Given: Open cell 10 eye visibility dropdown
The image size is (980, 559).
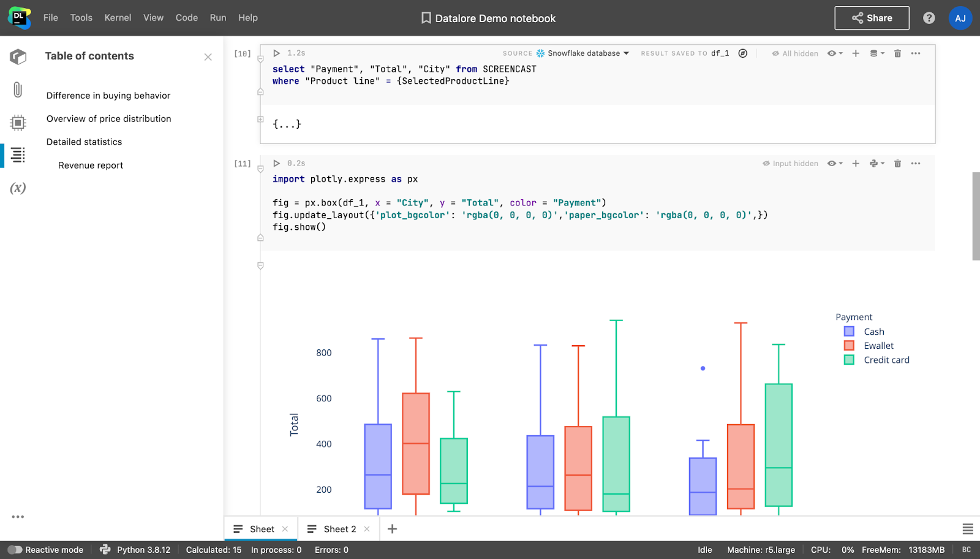Looking at the screenshot, I should click(835, 53).
